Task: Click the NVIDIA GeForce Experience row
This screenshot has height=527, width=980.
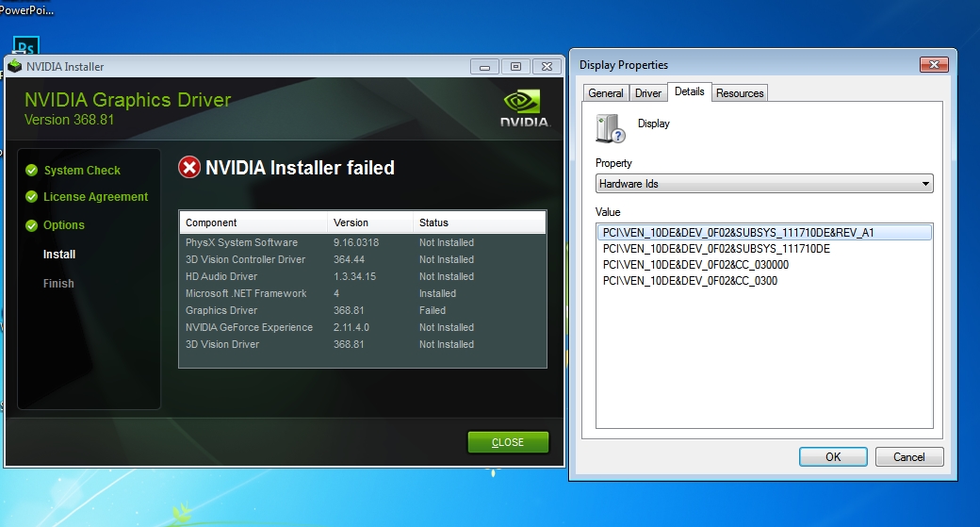Action: (363, 327)
